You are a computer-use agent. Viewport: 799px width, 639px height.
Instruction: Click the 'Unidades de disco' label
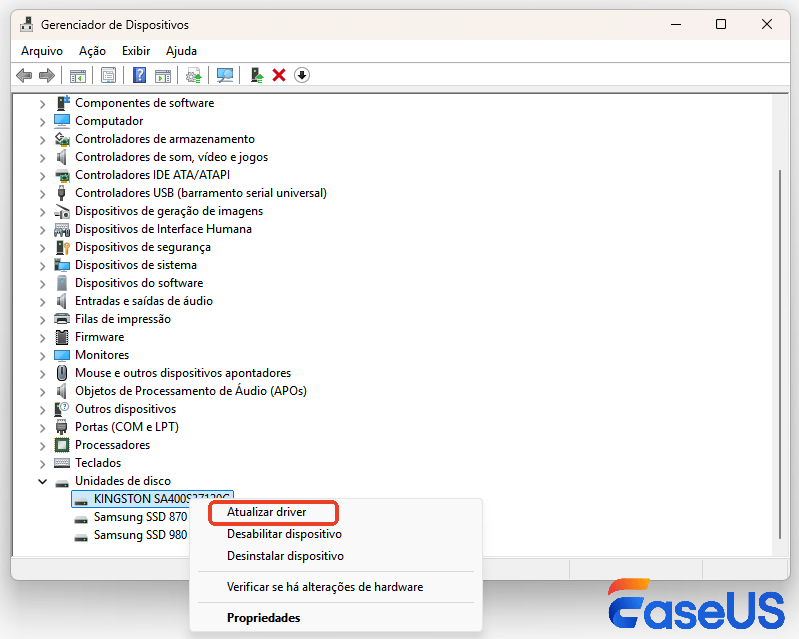[123, 481]
